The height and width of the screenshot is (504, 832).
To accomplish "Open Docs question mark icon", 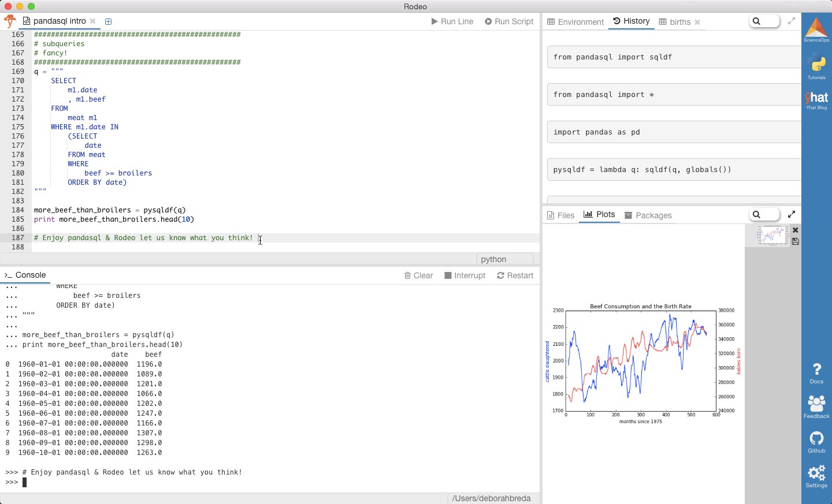I will click(x=816, y=373).
